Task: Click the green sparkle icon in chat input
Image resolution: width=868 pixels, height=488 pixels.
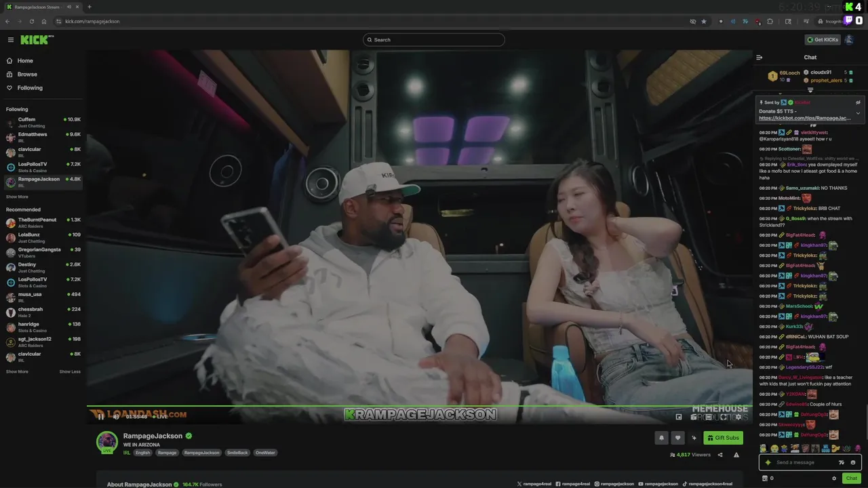Action: point(768,462)
